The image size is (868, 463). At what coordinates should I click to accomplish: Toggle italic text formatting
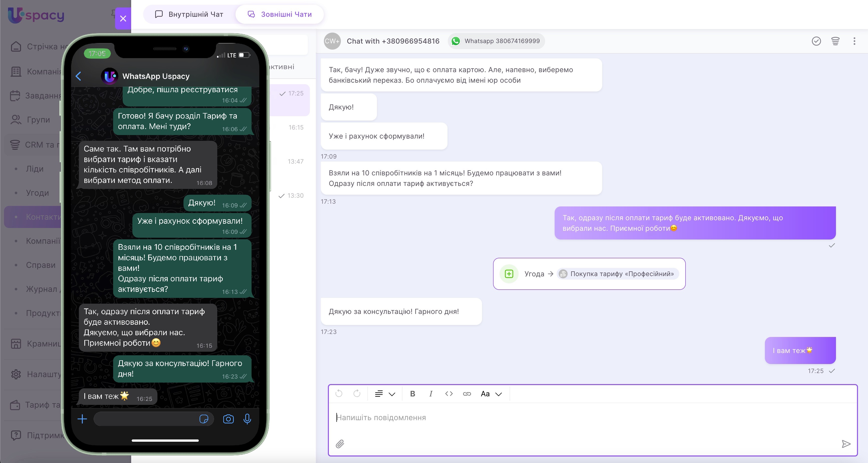coord(431,394)
